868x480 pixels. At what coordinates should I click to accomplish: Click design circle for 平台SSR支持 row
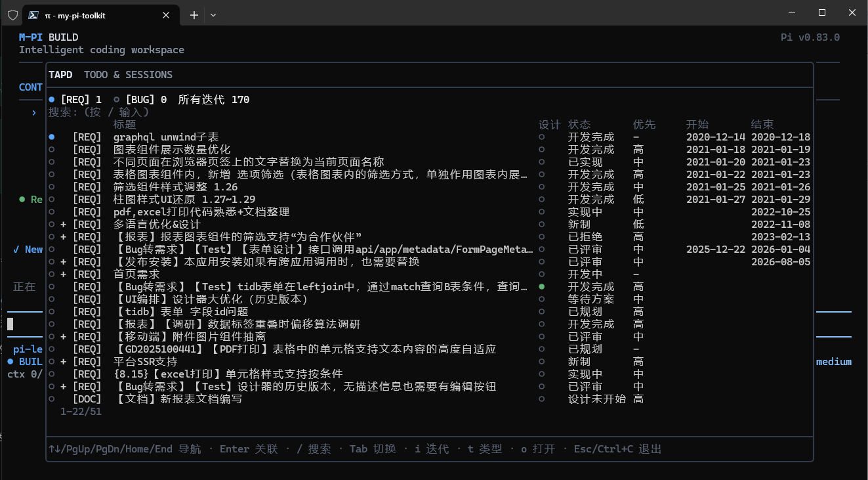(x=541, y=362)
